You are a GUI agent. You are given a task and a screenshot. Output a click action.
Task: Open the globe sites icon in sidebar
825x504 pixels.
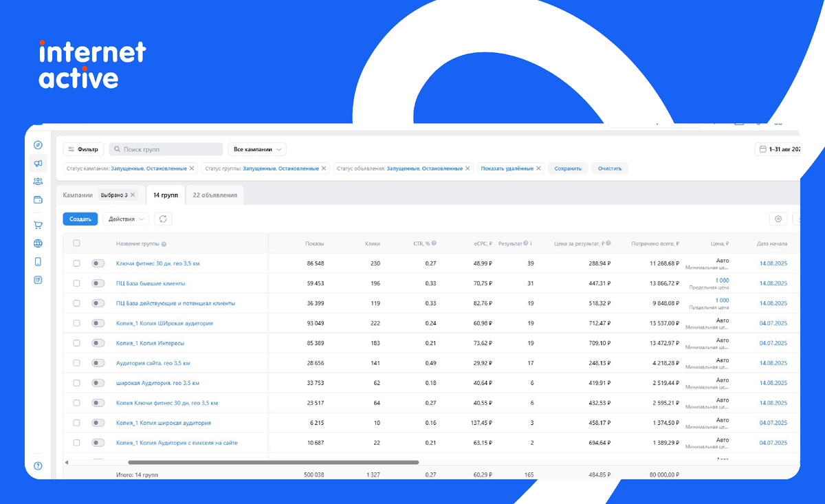point(38,243)
